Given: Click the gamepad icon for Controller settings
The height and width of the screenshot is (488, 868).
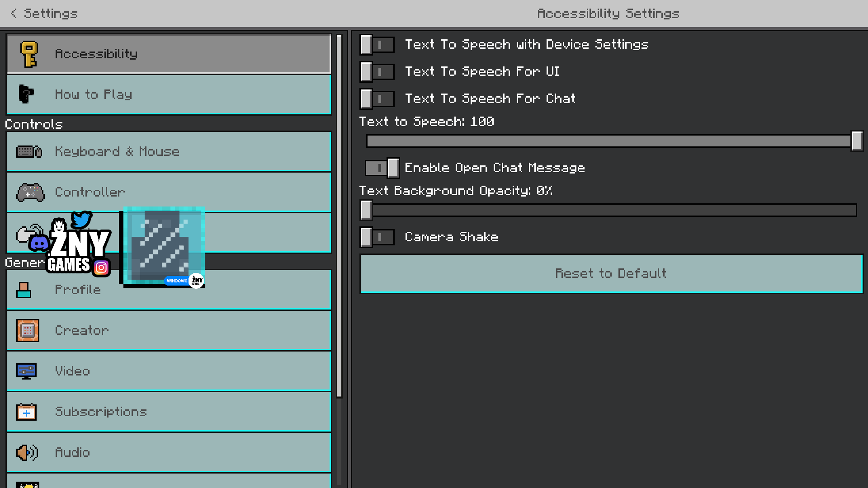Looking at the screenshot, I should (x=29, y=192).
